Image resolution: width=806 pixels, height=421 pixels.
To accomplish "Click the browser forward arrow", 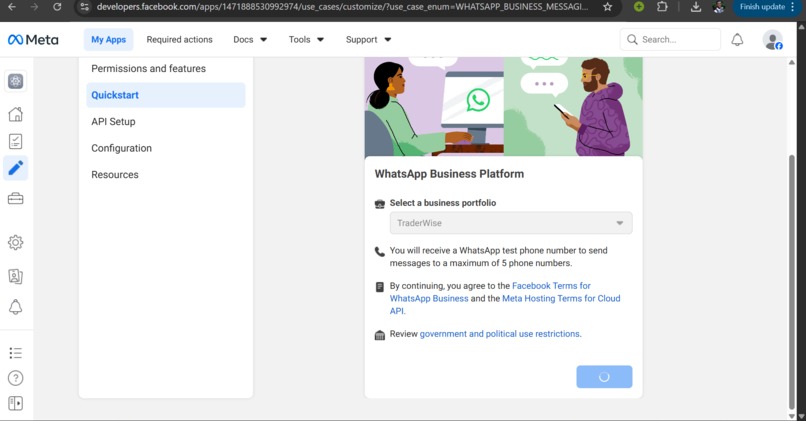I will click(x=34, y=7).
